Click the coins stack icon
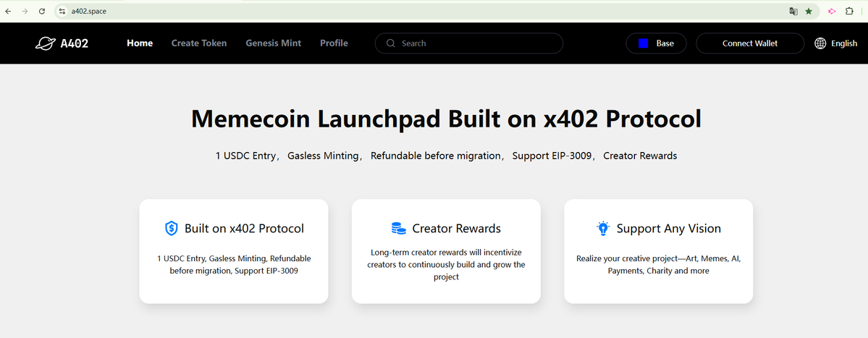This screenshot has width=868, height=338. tap(399, 229)
